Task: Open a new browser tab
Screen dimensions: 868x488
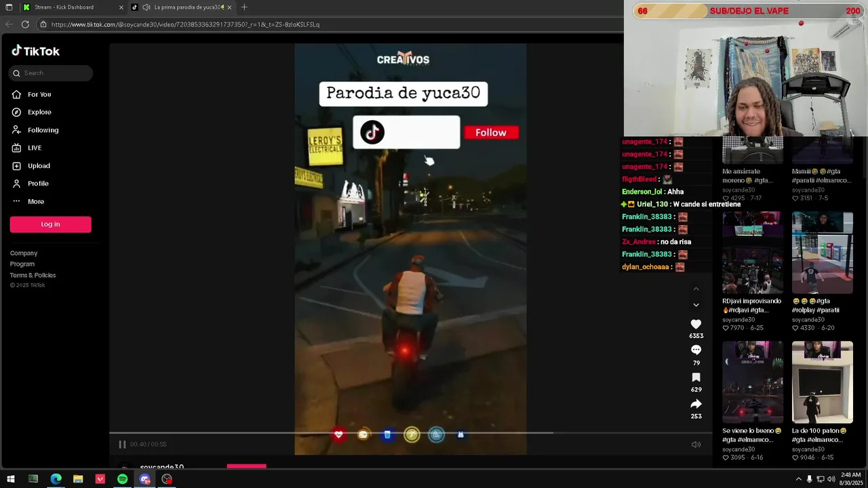Action: tap(244, 7)
